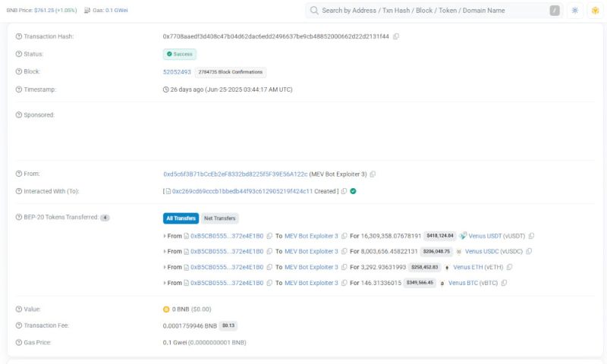
Task: Click help icon next to Interacted With (To)
Action: [18, 191]
